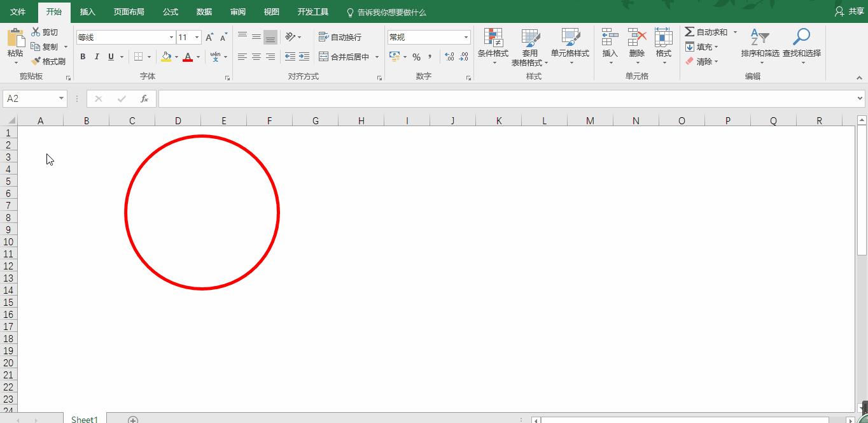Open the font name dropdown
868x423 pixels.
(x=171, y=36)
